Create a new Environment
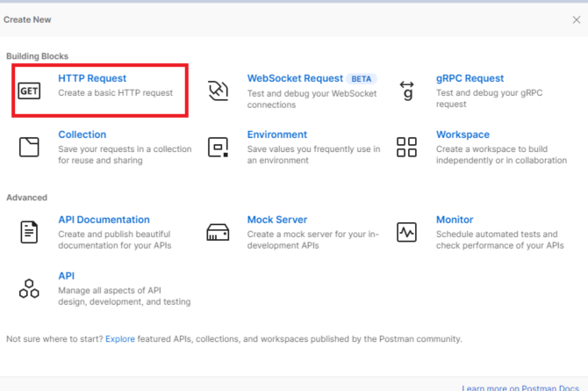The height and width of the screenshot is (391, 588). (x=277, y=134)
